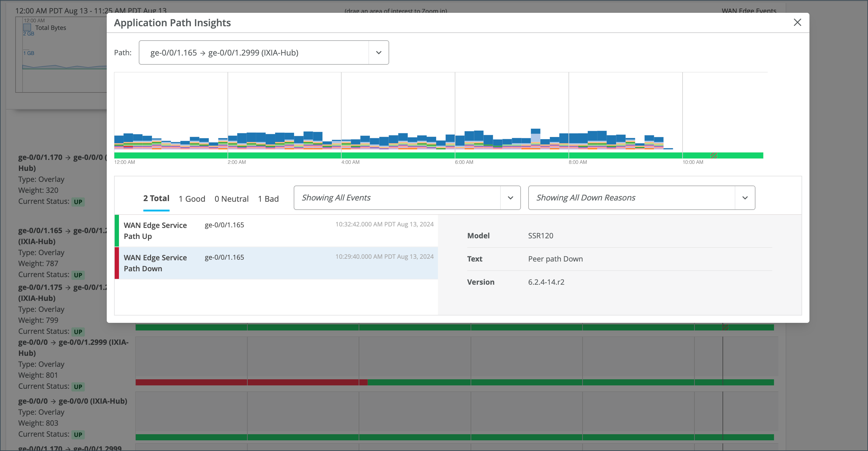Click the UP status badge for weight 320
Screen dimensions: 868x451
coord(78,202)
